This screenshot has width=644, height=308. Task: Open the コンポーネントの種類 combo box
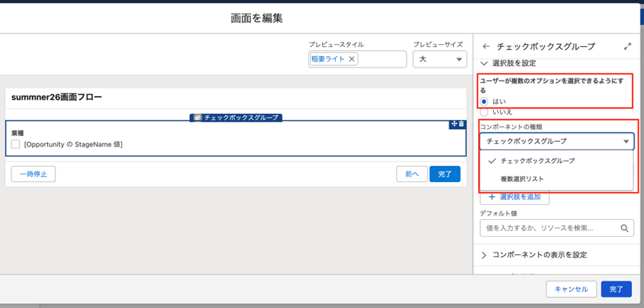tap(557, 141)
